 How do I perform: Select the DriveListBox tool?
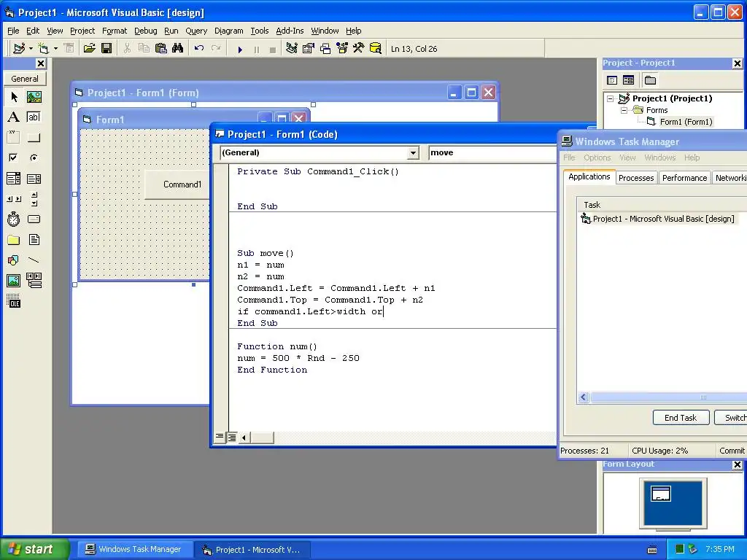click(34, 219)
